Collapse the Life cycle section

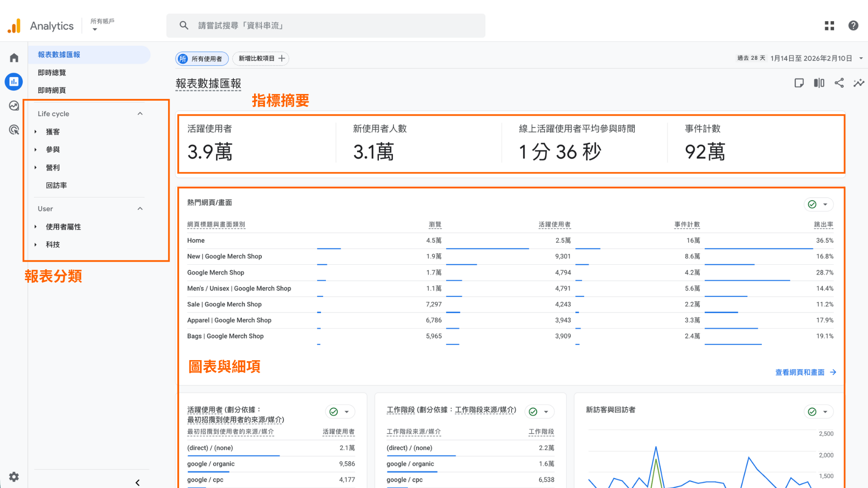[x=140, y=113]
